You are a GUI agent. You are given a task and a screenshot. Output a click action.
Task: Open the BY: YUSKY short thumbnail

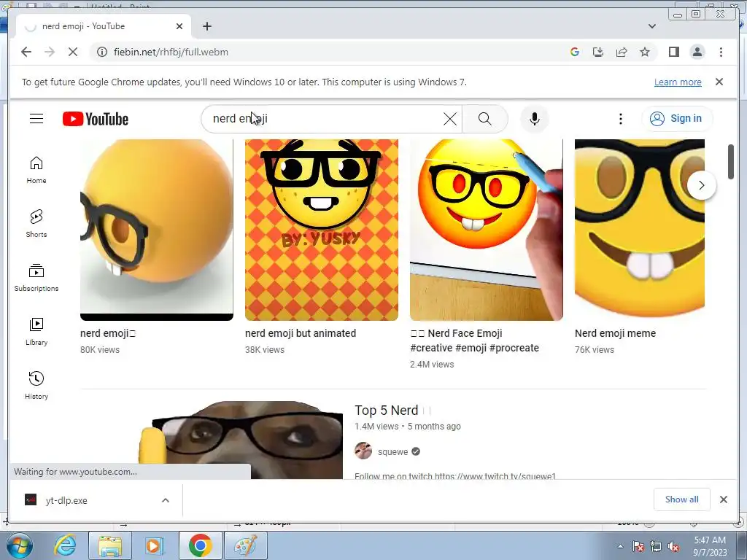(322, 230)
